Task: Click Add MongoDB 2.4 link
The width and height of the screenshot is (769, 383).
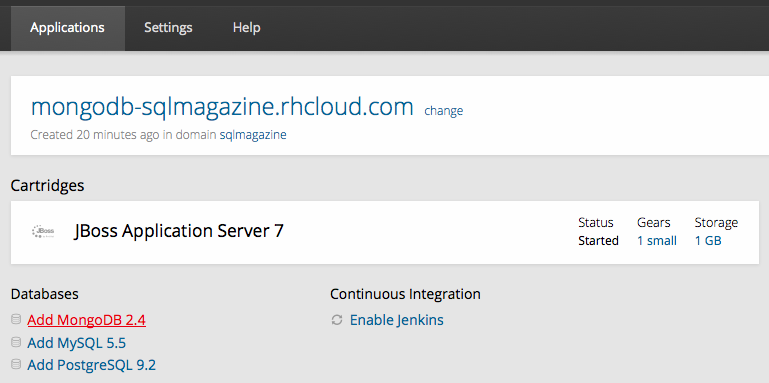Action: click(x=86, y=320)
